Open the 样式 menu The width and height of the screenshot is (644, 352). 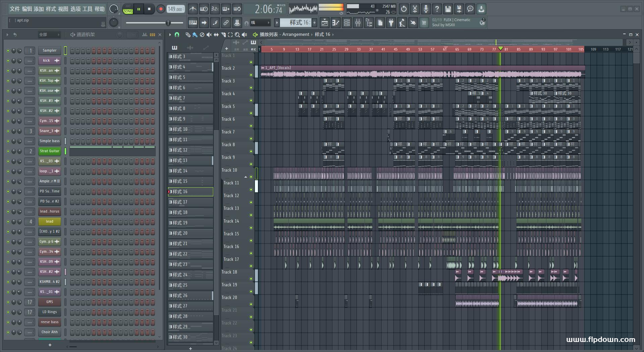tap(51, 9)
